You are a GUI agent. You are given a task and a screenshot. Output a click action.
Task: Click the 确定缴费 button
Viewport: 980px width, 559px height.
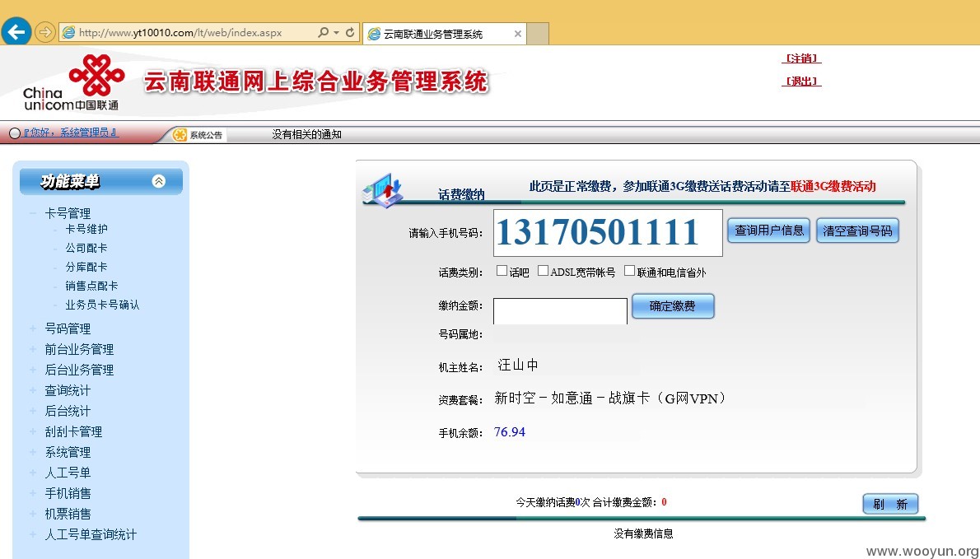[673, 306]
